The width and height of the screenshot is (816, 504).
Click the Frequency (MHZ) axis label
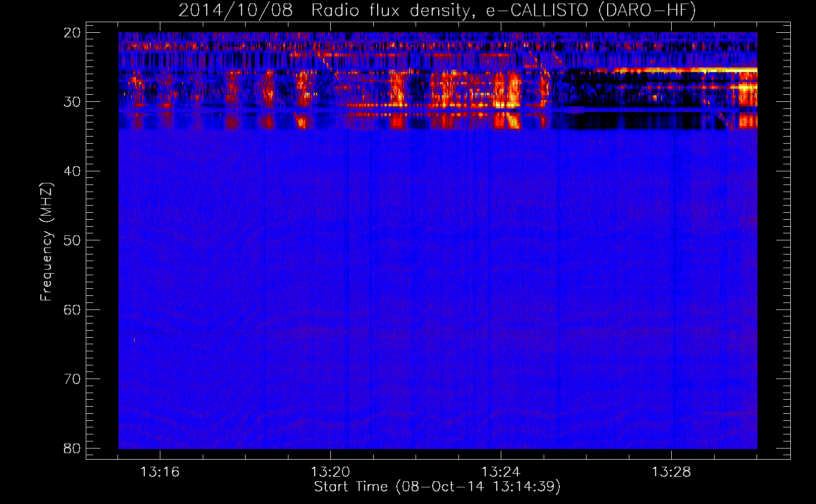click(46, 242)
